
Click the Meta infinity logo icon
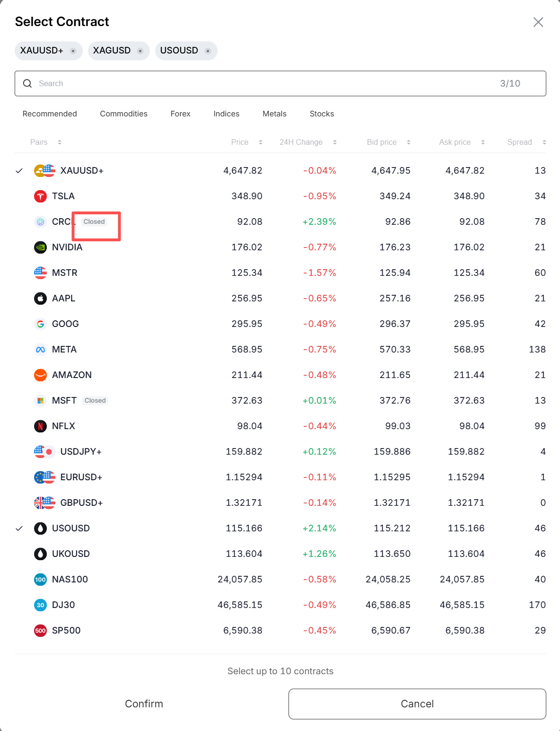click(41, 350)
